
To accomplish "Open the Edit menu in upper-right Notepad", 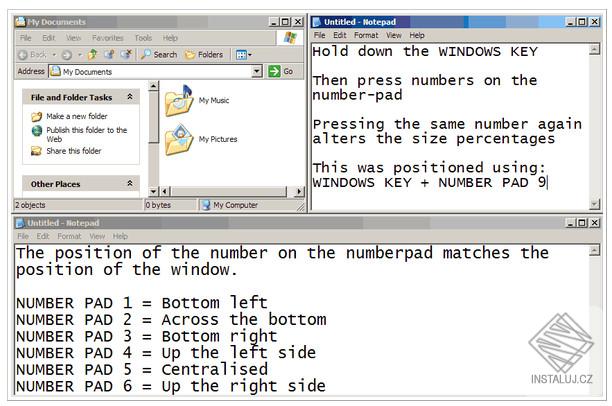I will 340,35.
